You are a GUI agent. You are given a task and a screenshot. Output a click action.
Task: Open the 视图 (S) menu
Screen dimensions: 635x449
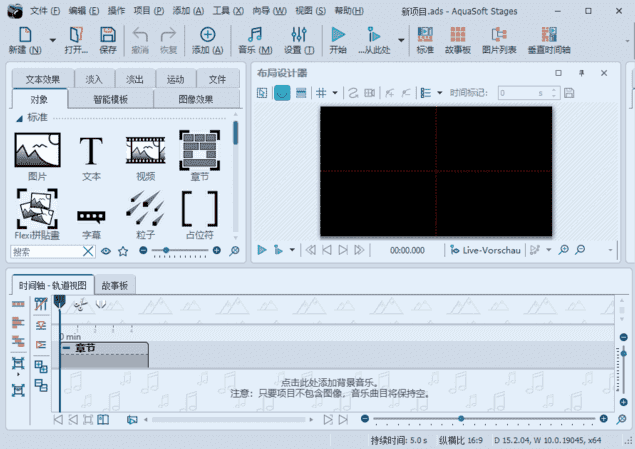[310, 11]
